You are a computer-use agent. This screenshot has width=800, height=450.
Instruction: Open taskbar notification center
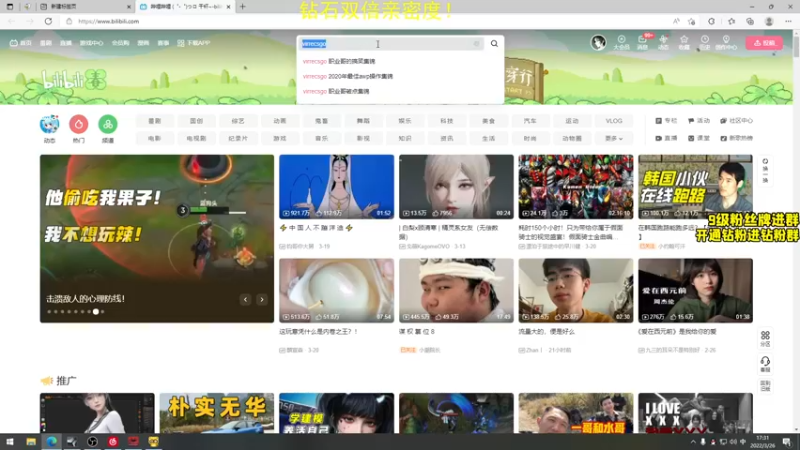[x=787, y=442]
